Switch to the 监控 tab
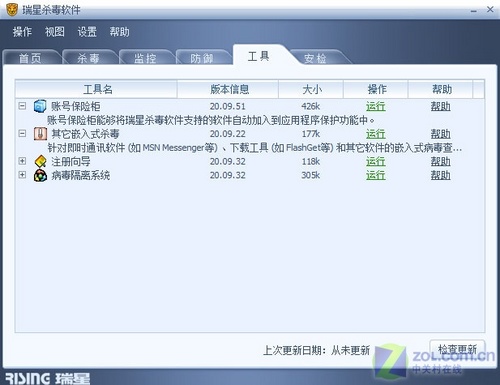500x385 pixels. pyautogui.click(x=145, y=58)
